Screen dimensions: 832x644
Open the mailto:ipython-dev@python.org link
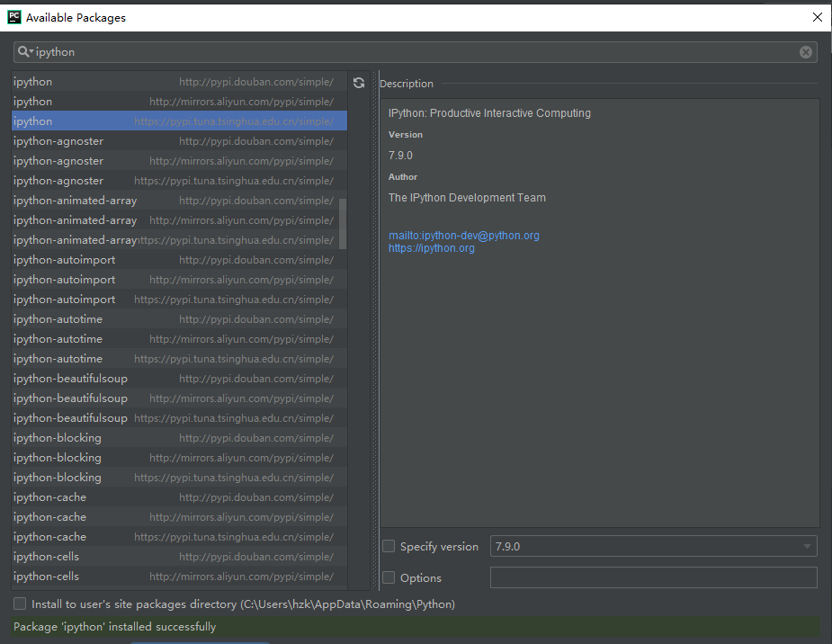click(x=464, y=236)
